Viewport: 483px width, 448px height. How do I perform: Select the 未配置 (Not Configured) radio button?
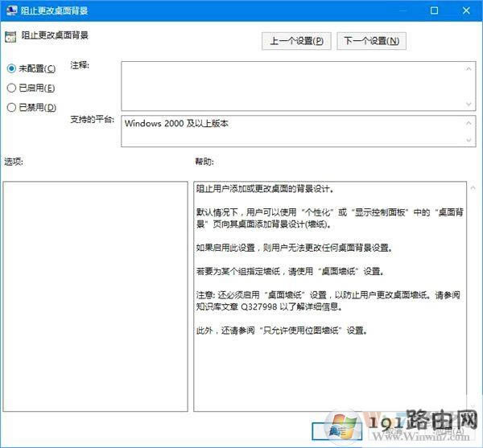click(x=11, y=68)
